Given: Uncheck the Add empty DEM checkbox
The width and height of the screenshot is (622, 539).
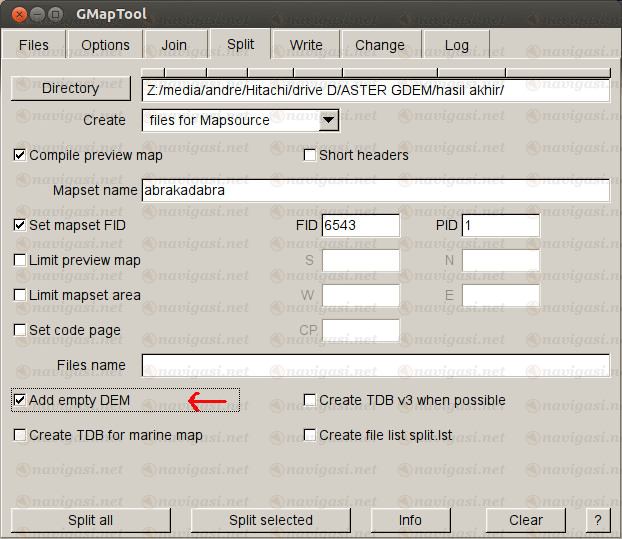Looking at the screenshot, I should click(20, 400).
